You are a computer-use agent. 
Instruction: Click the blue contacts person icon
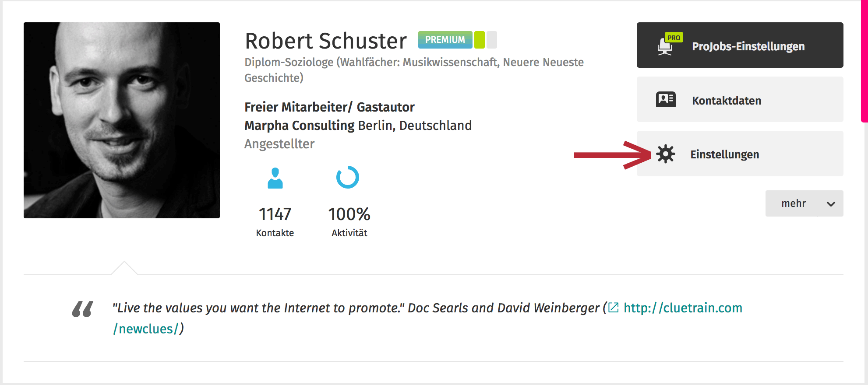275,178
